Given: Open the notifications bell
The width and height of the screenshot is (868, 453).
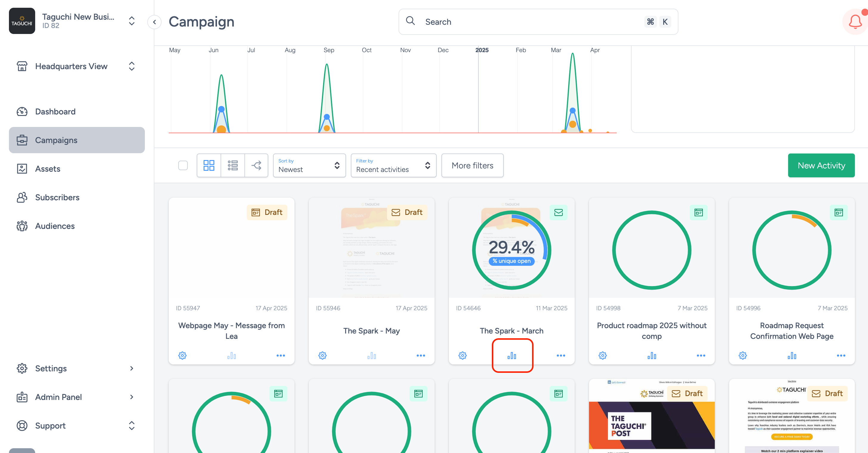Looking at the screenshot, I should [x=855, y=22].
